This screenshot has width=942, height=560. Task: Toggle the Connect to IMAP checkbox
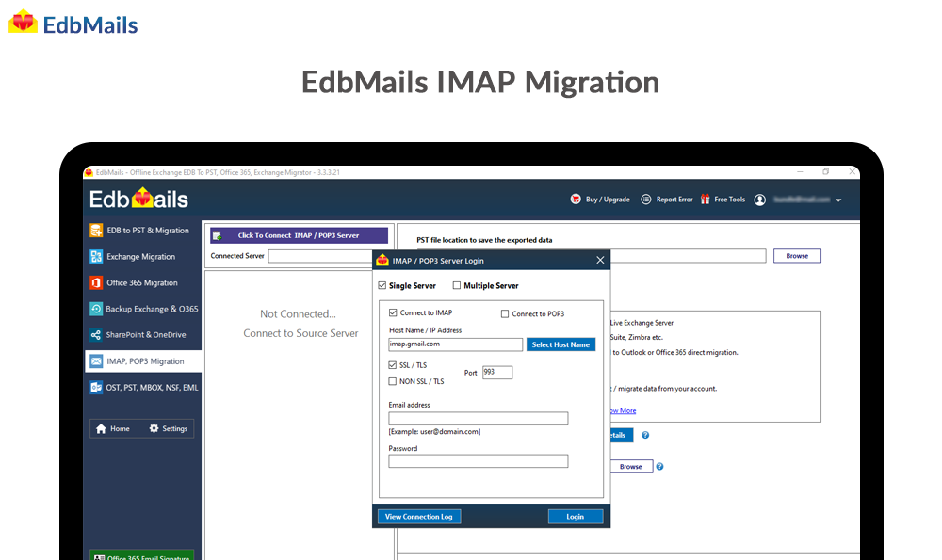[x=393, y=312]
